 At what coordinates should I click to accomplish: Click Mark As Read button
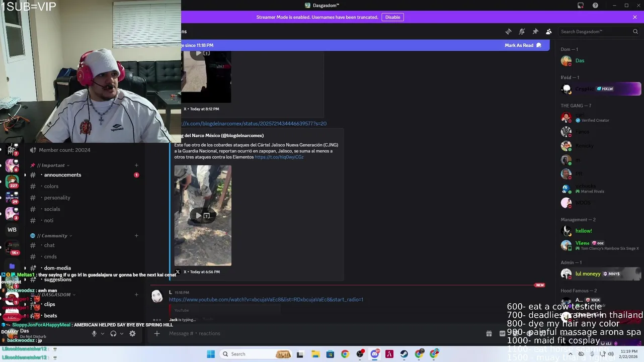click(x=523, y=45)
